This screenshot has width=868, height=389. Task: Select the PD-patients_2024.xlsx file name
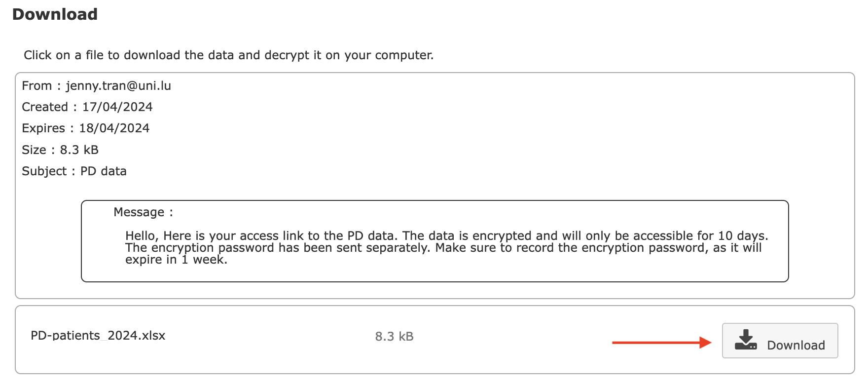[x=98, y=336]
